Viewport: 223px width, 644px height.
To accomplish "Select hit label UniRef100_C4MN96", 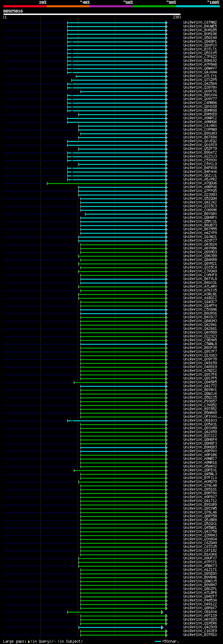I will (x=200, y=103).
